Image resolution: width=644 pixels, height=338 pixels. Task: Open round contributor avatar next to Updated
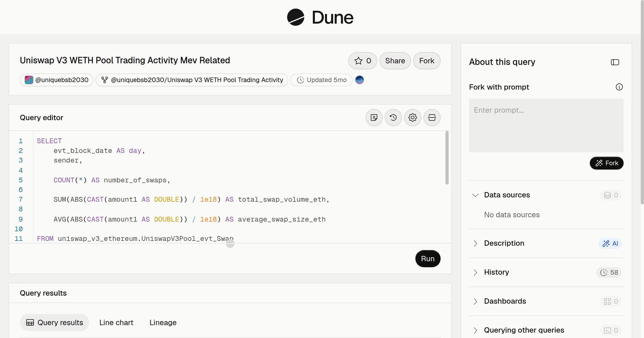[x=359, y=80]
